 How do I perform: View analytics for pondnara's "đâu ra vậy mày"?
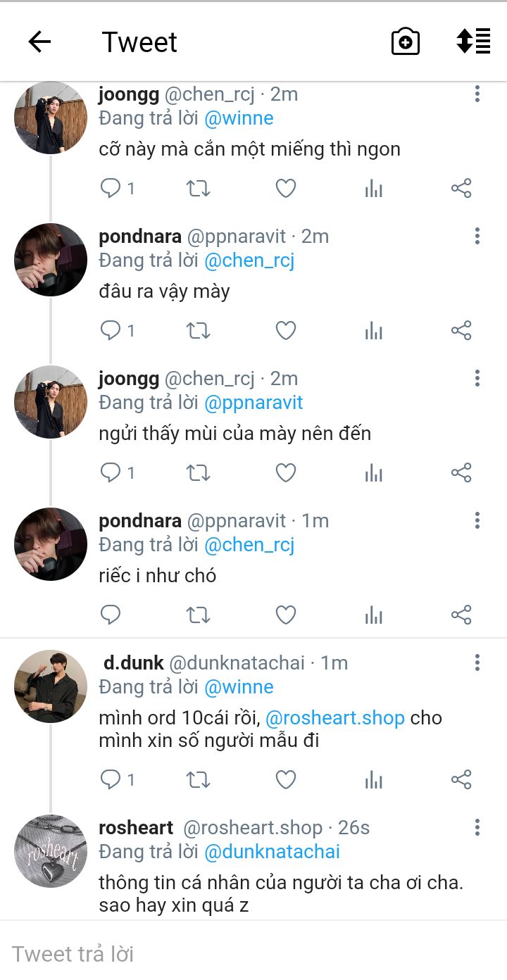coord(374,331)
